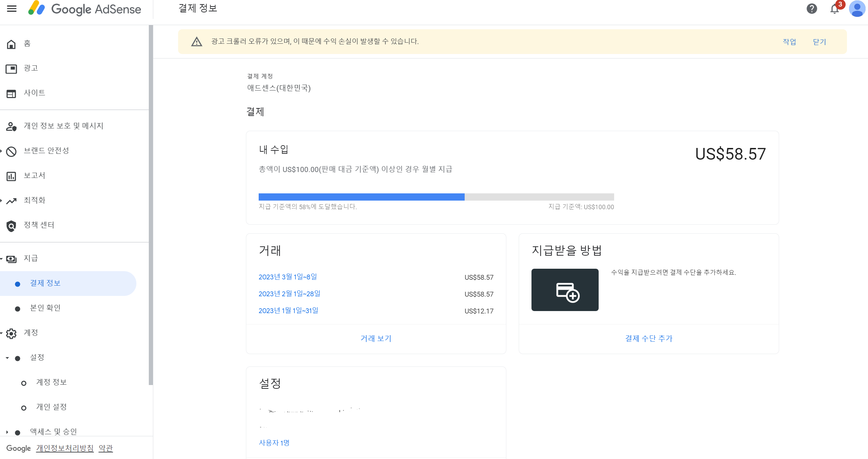868x459 pixels.
Task: Click the 브랜드 안전성 block icon
Action: (x=11, y=151)
